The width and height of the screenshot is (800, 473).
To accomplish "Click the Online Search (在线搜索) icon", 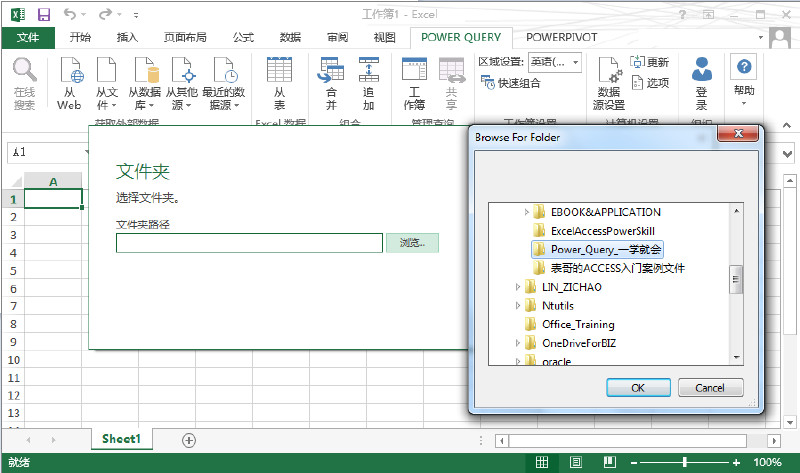I will (24, 84).
